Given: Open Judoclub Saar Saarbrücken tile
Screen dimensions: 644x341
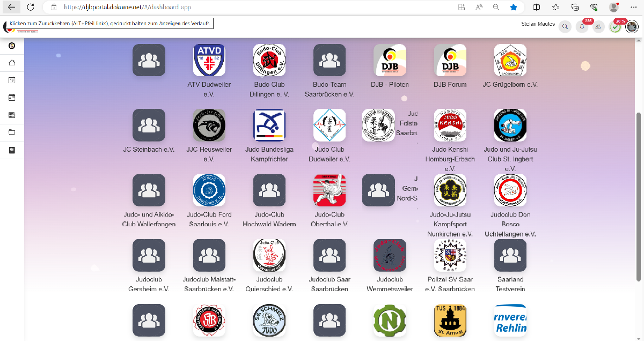Looking at the screenshot, I should coord(330,255).
